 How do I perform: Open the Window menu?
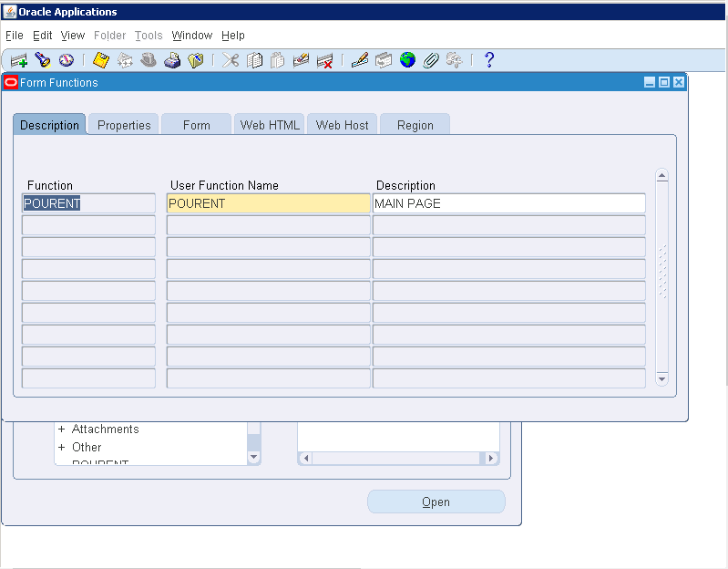tap(191, 36)
